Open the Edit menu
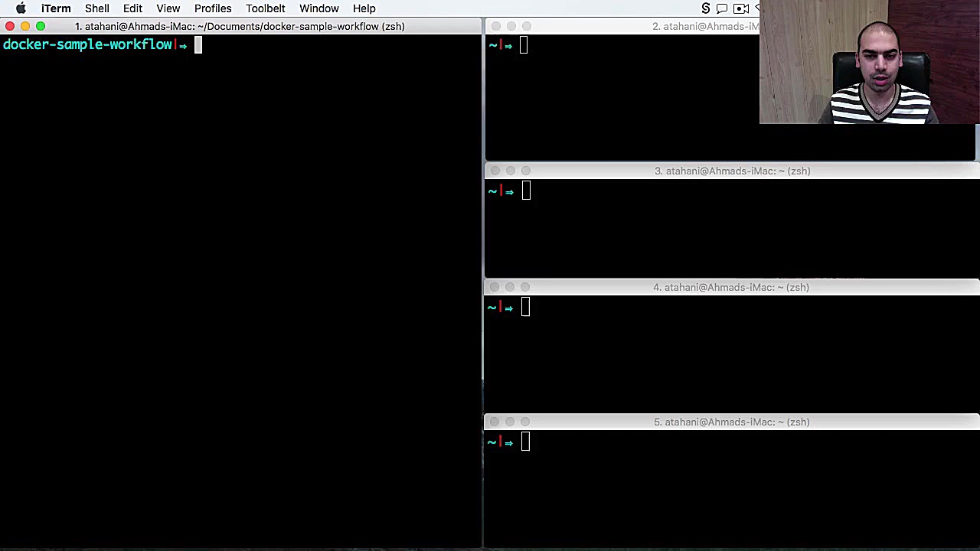 pyautogui.click(x=132, y=8)
